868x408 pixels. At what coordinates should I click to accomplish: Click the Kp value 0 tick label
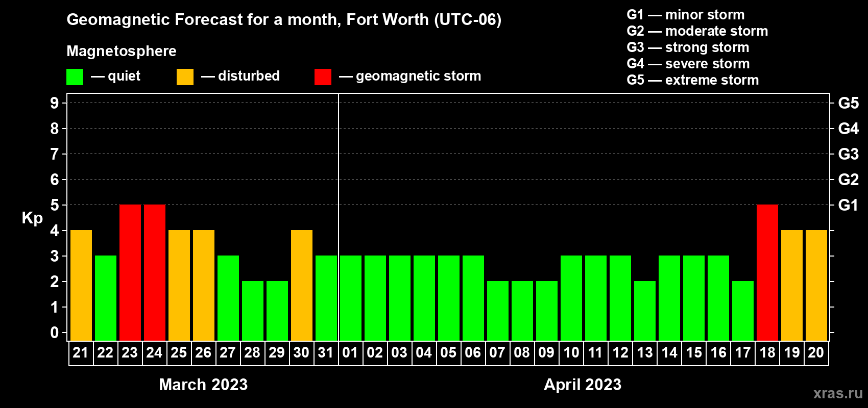55,333
